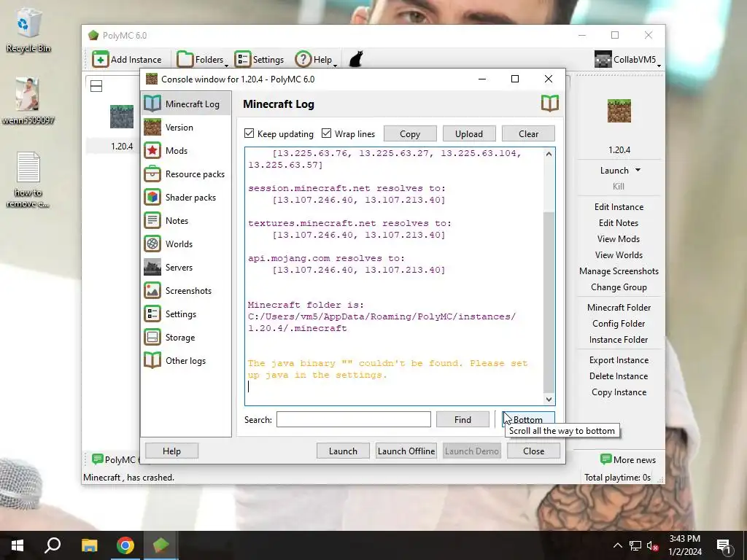Click the Version icon in the console sidebar
Image resolution: width=747 pixels, height=560 pixels.
click(152, 127)
